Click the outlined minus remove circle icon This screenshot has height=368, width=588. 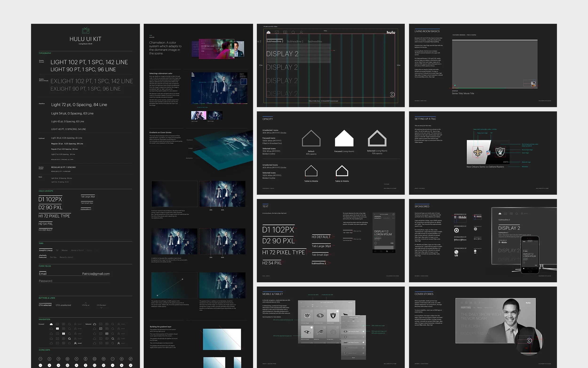pyautogui.click(x=113, y=359)
